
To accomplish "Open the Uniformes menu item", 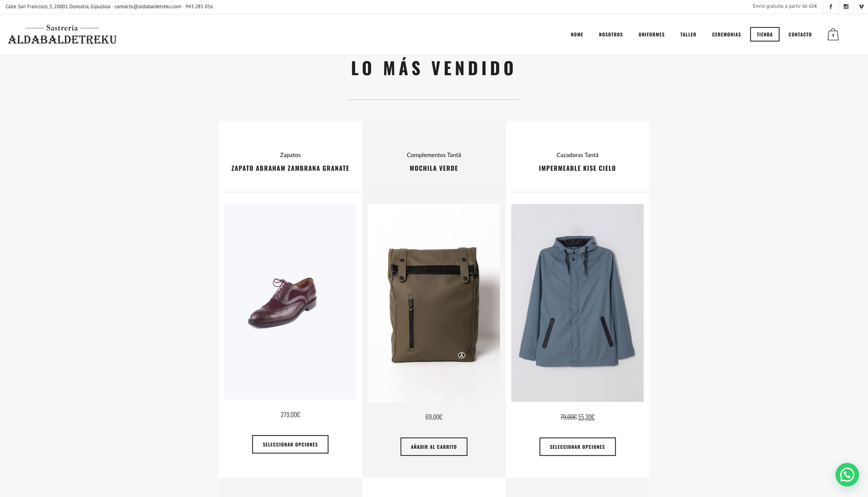I will coord(651,34).
